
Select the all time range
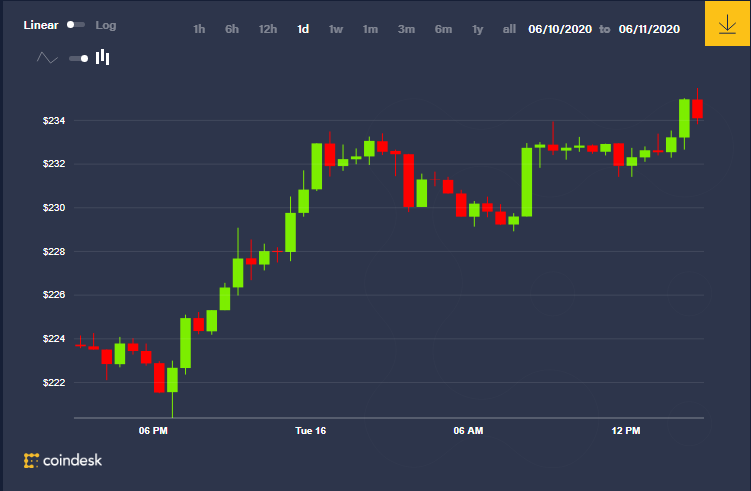click(x=509, y=29)
